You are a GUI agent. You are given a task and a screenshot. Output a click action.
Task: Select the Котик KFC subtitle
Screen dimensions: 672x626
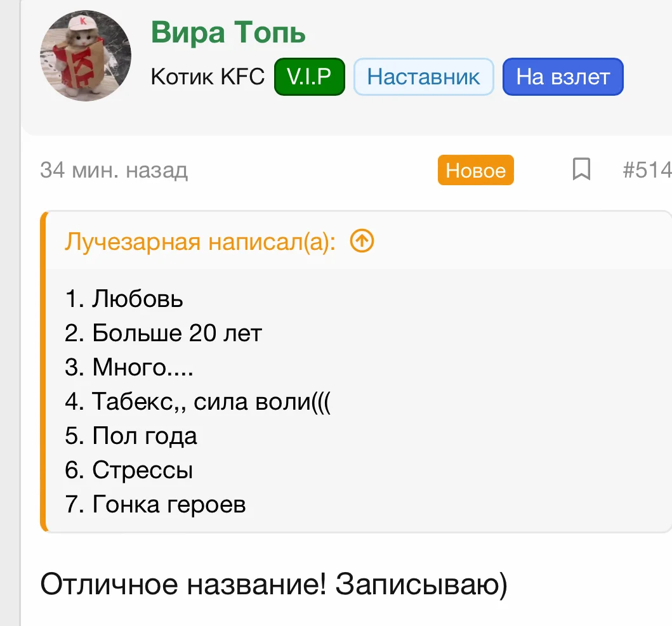pos(207,77)
